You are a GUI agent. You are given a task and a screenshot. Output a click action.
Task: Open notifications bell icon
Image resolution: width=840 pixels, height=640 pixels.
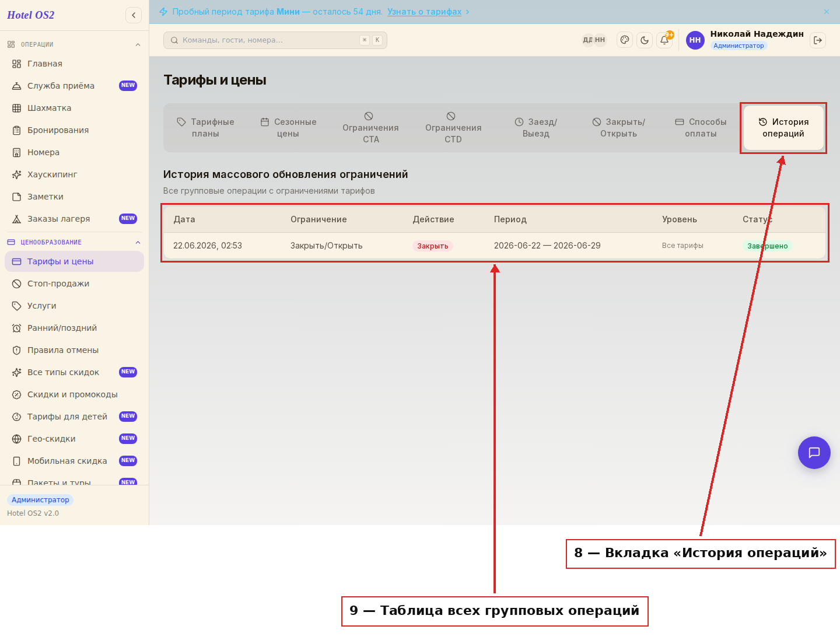[x=664, y=40]
